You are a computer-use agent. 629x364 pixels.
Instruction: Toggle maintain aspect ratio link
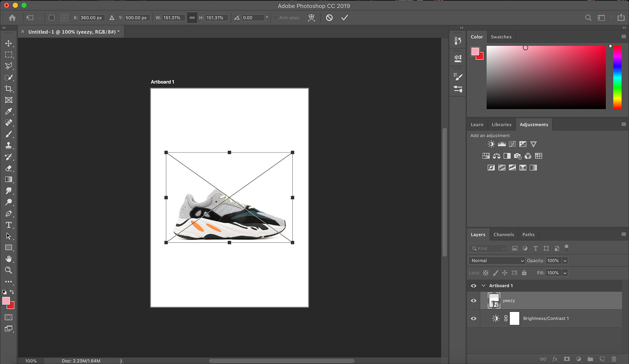[192, 18]
